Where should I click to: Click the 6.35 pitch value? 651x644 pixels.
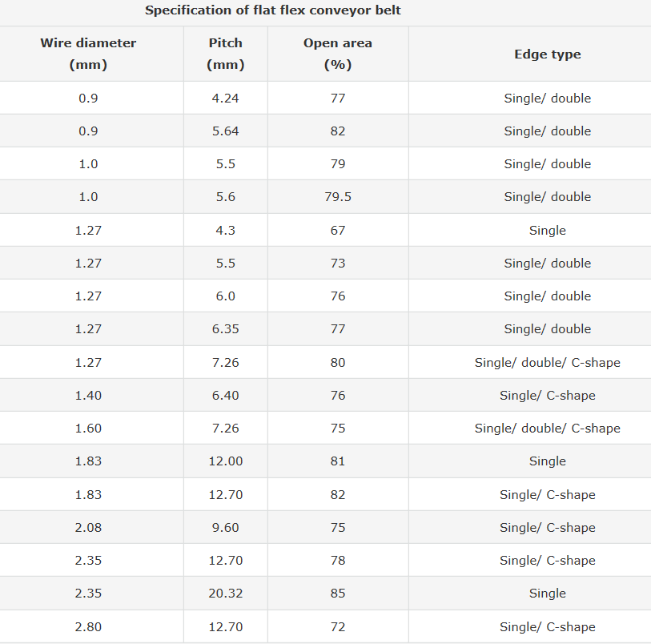[x=226, y=329]
